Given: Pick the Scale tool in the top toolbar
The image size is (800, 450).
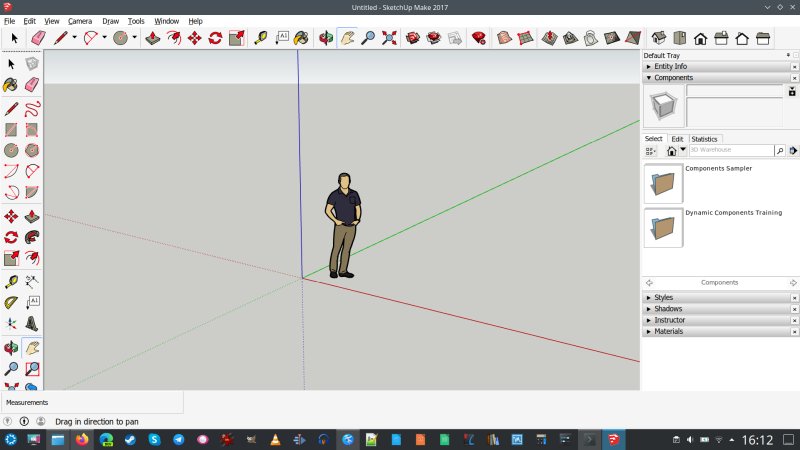Looking at the screenshot, I should point(237,38).
